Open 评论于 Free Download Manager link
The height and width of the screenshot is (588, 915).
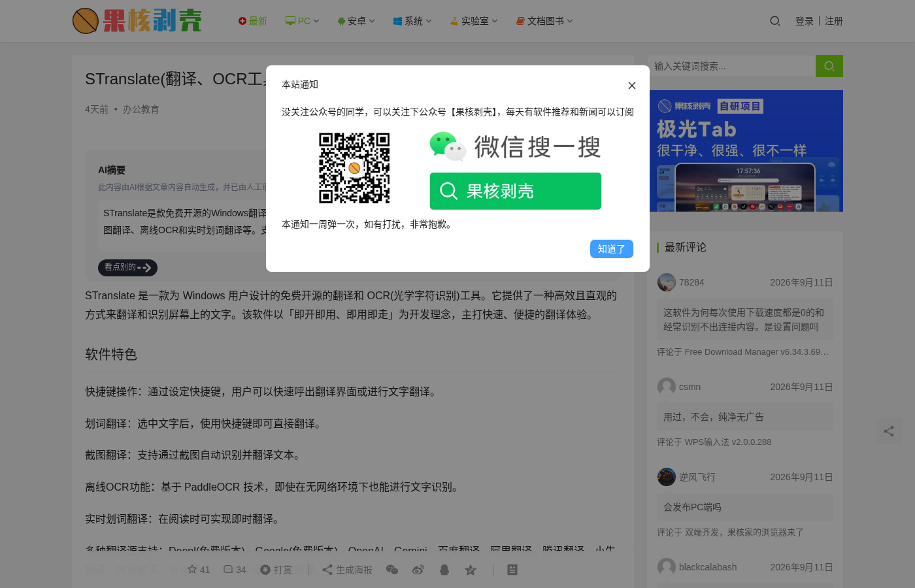point(743,352)
